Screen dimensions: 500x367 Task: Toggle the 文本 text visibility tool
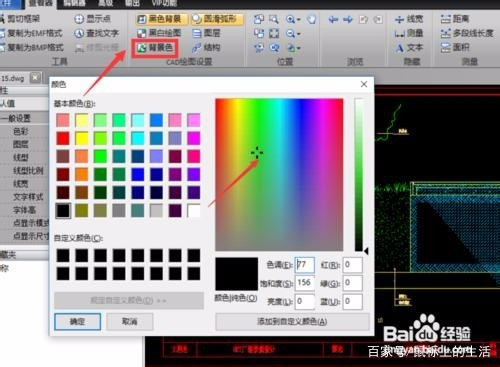pos(409,48)
